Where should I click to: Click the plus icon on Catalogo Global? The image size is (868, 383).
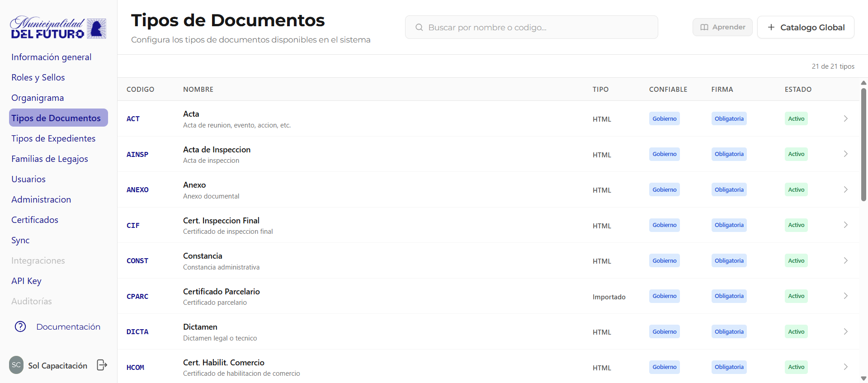coord(771,27)
